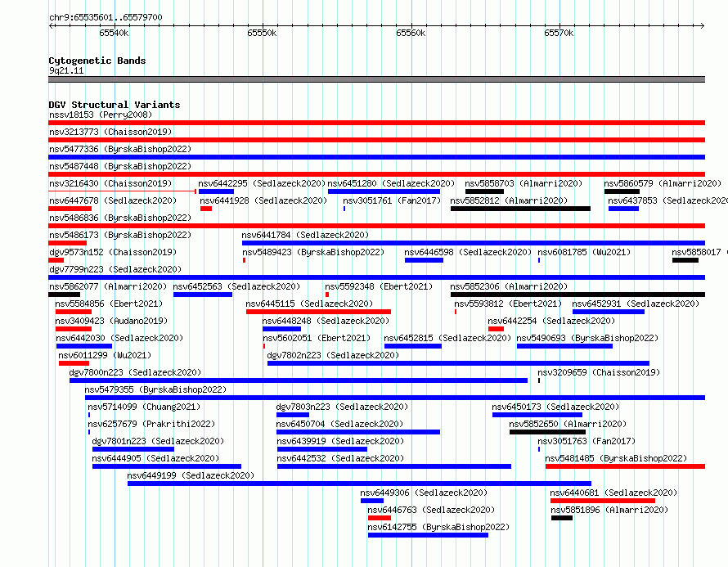The width and height of the screenshot is (728, 567).
Task: Select nsv5593812 (Ebert2021) label
Action: [508, 304]
